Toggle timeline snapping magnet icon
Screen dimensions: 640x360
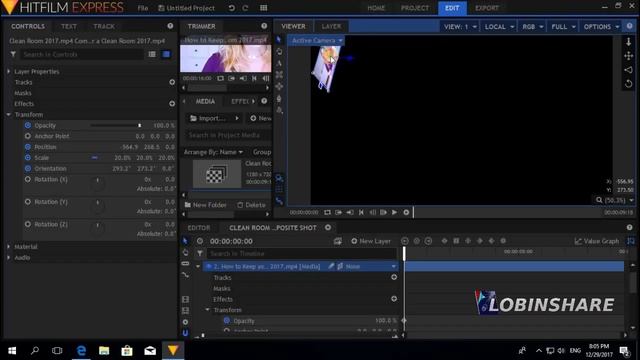click(x=185, y=333)
